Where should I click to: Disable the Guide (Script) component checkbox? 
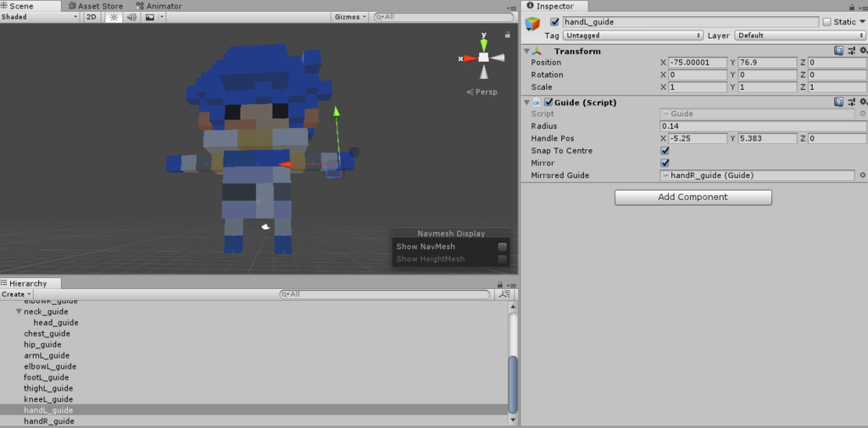tap(548, 103)
